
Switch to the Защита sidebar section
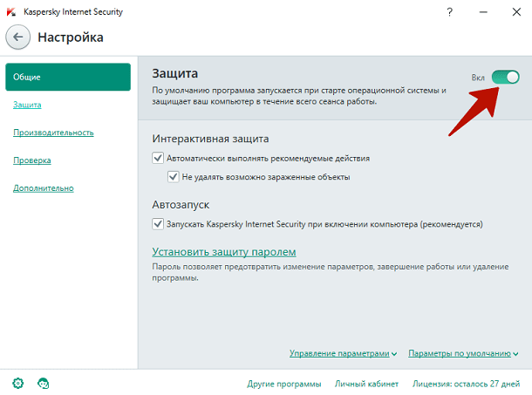[28, 105]
